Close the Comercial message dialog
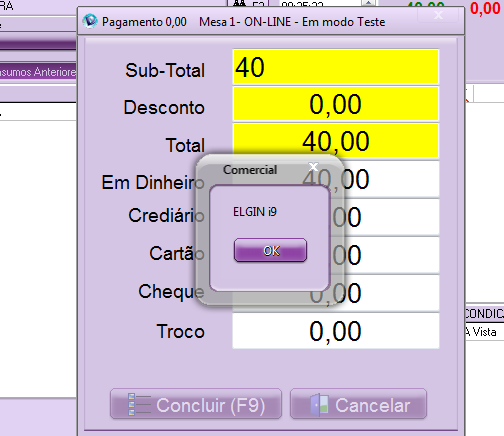The image size is (504, 436). coord(313,167)
